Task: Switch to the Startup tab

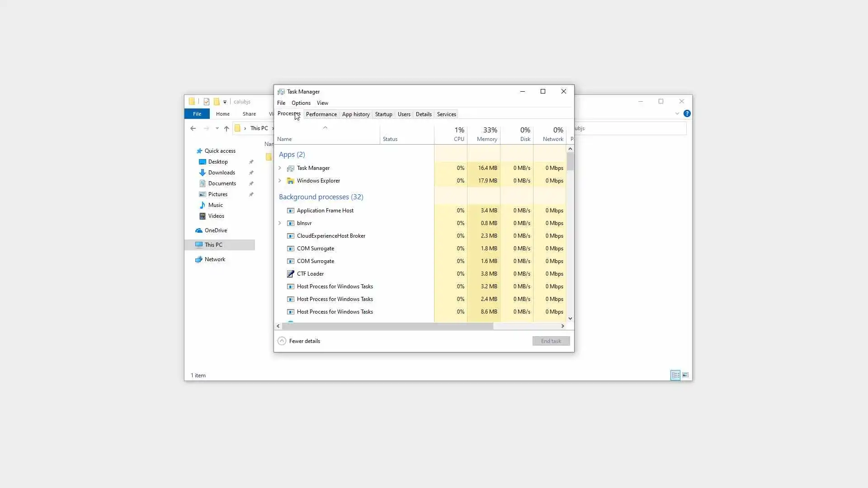Action: point(383,114)
